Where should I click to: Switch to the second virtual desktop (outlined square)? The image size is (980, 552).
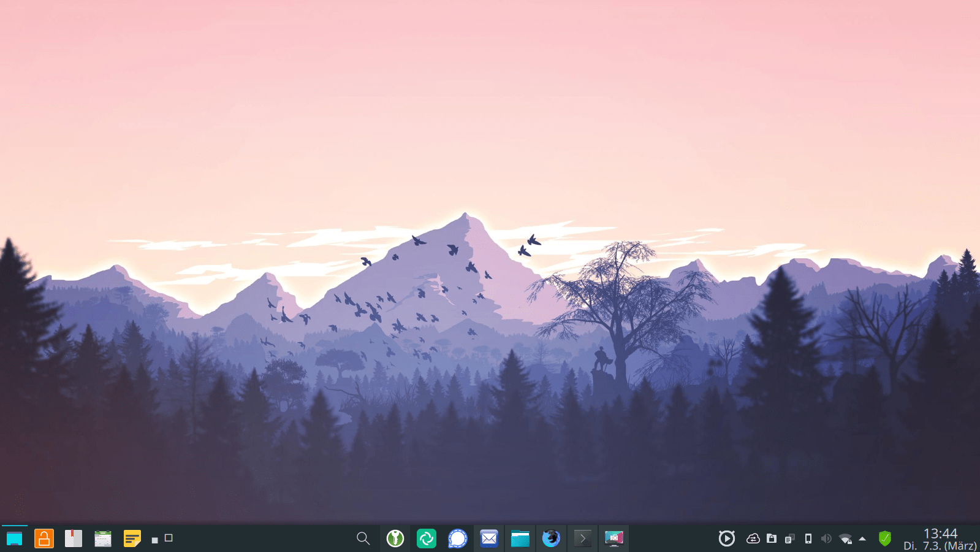tap(169, 538)
